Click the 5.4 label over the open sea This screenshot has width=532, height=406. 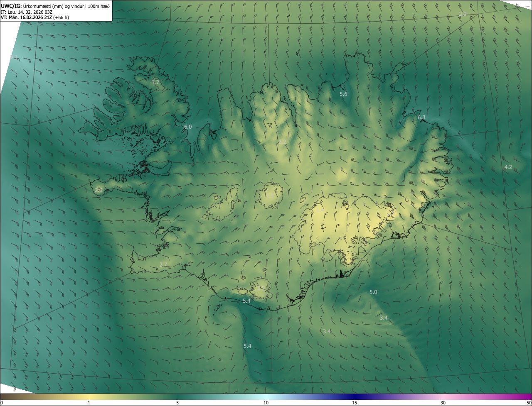247,346
